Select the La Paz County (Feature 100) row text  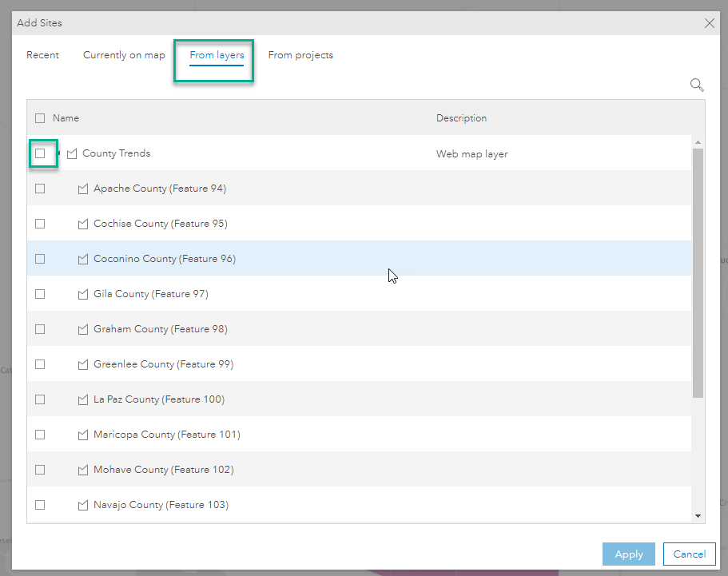[159, 399]
